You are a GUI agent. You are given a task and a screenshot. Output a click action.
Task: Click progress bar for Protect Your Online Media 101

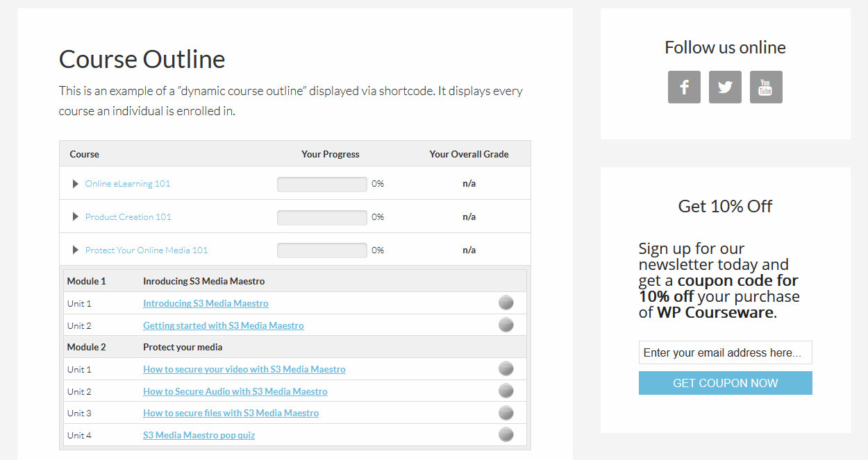pos(322,250)
